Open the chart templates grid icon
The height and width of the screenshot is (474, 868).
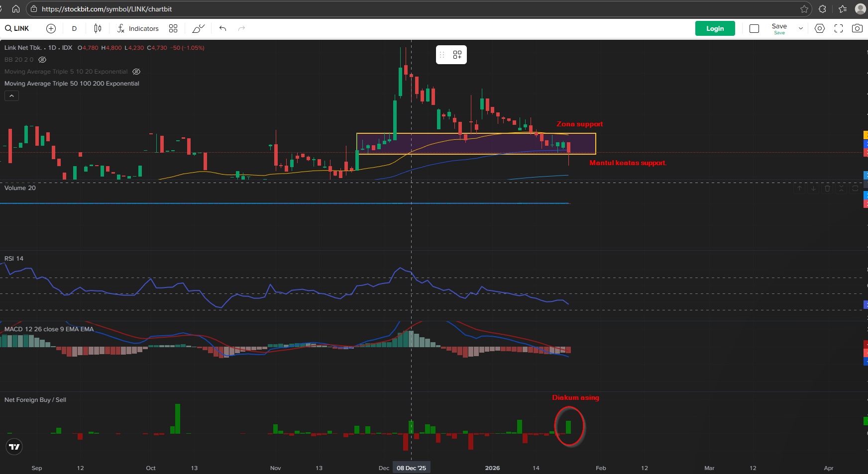173,29
